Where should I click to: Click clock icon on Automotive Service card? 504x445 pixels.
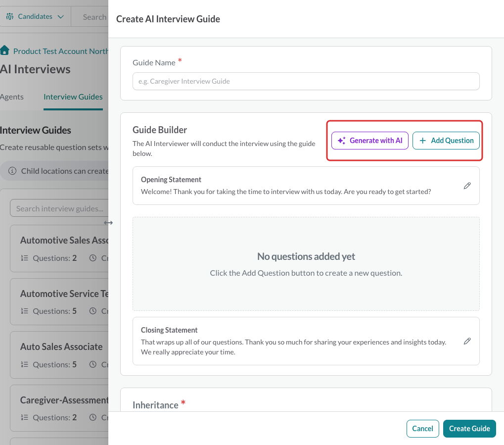[93, 311]
